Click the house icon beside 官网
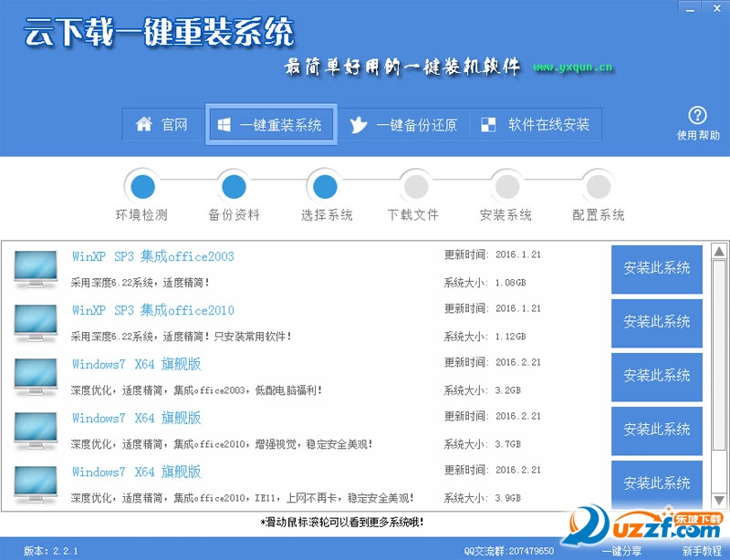This screenshot has width=730, height=560. point(144,124)
